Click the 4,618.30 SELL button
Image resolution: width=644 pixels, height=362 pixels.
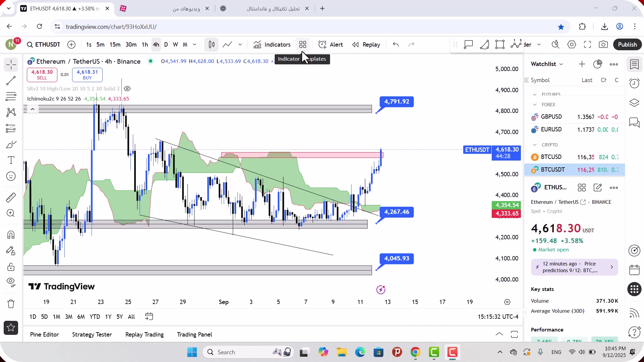coord(42,75)
